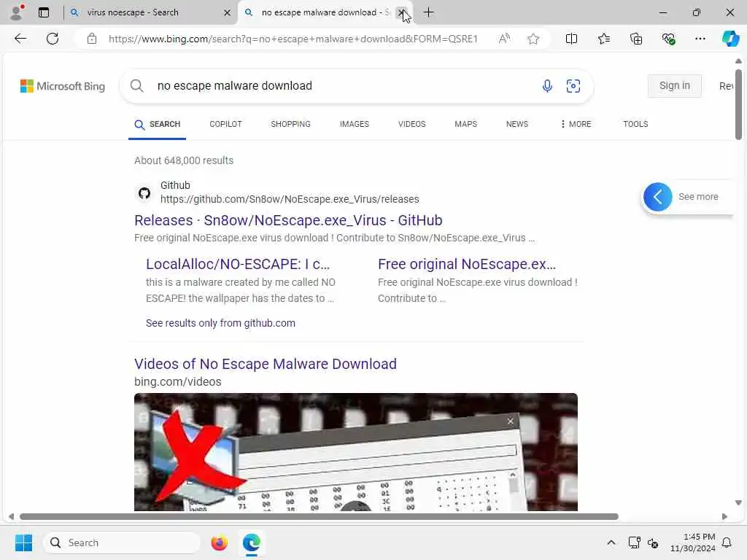This screenshot has width=747, height=560.
Task: Open the tab actions menu icon
Action: (x=44, y=12)
